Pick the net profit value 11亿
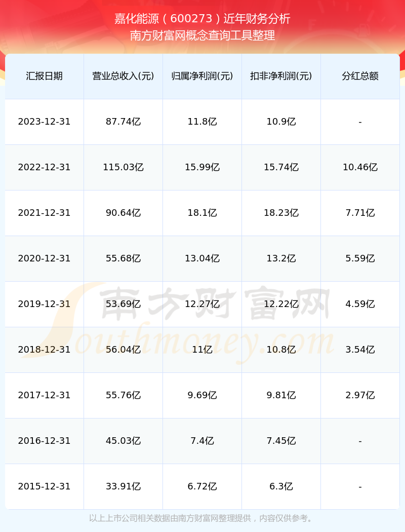Image resolution: width=405 pixels, height=532 pixels. coord(202,350)
